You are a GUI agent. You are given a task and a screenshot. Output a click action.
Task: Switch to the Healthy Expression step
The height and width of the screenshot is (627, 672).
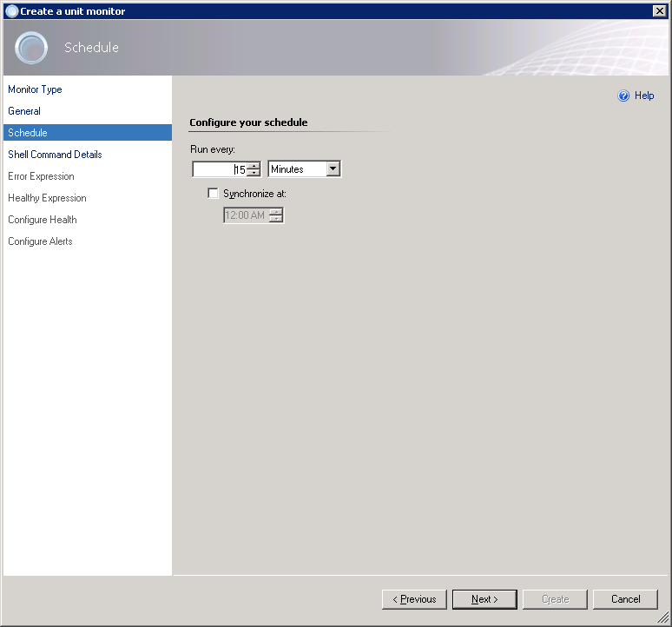[47, 198]
